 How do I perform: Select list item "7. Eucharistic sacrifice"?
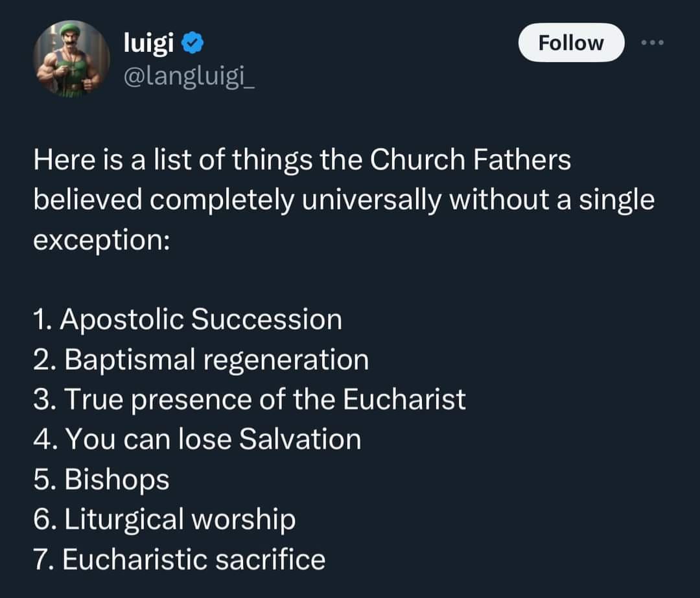click(178, 559)
